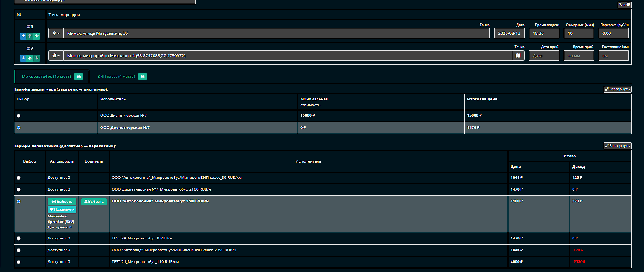Select carrier Автовлад 2350 RUB/ч radio

[x=19, y=250]
